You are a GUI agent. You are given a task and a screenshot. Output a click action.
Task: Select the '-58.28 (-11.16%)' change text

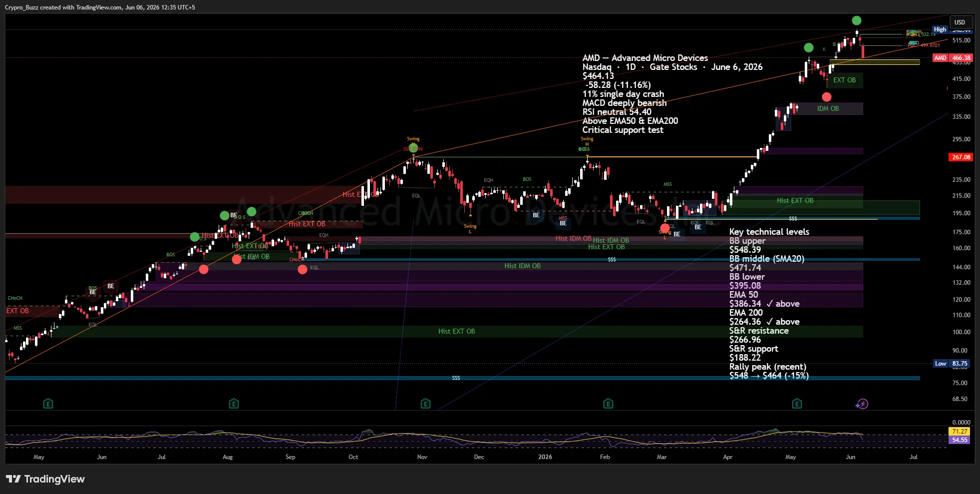pyautogui.click(x=619, y=85)
